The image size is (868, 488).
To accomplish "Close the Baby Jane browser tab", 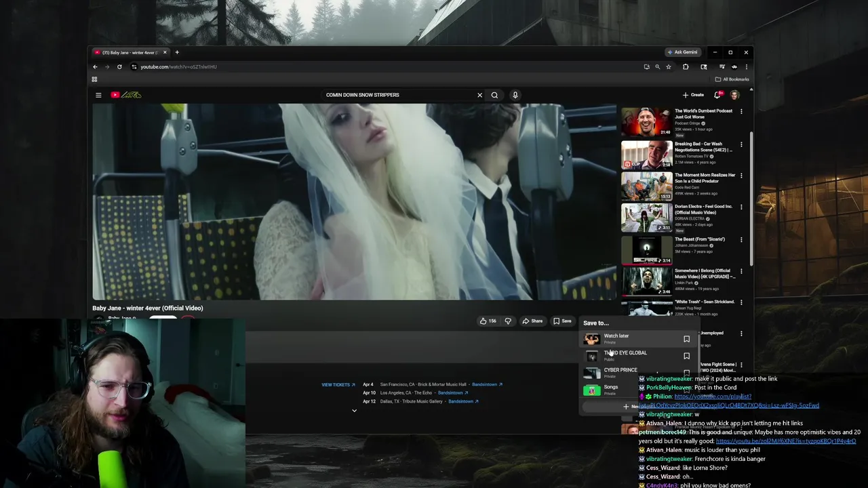I will click(x=164, y=52).
